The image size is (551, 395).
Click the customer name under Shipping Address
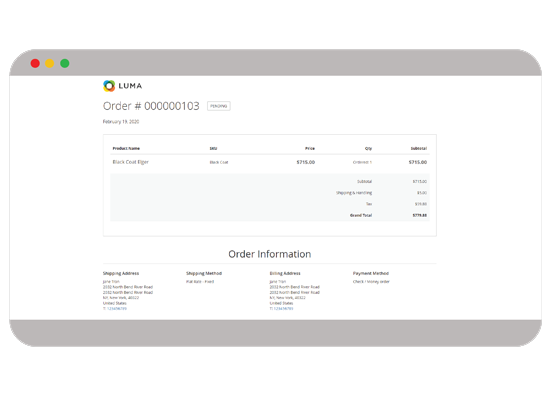[x=111, y=281]
